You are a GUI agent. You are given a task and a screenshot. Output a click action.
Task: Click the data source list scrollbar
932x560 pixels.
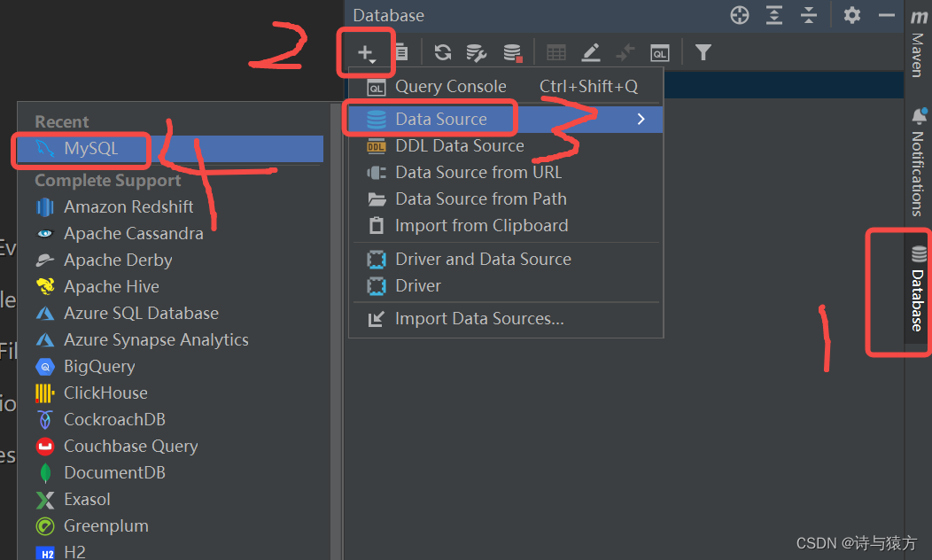(x=336, y=331)
